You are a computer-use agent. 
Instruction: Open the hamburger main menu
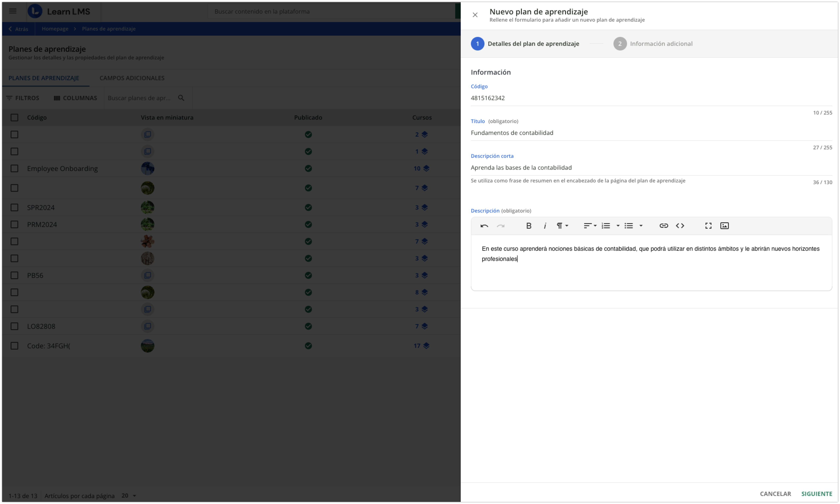[x=13, y=11]
